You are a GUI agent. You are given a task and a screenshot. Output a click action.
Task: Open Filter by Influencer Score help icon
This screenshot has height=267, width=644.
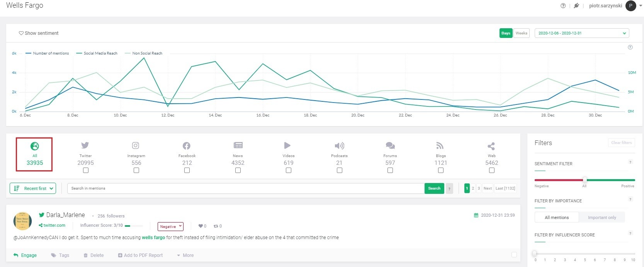[x=630, y=233]
